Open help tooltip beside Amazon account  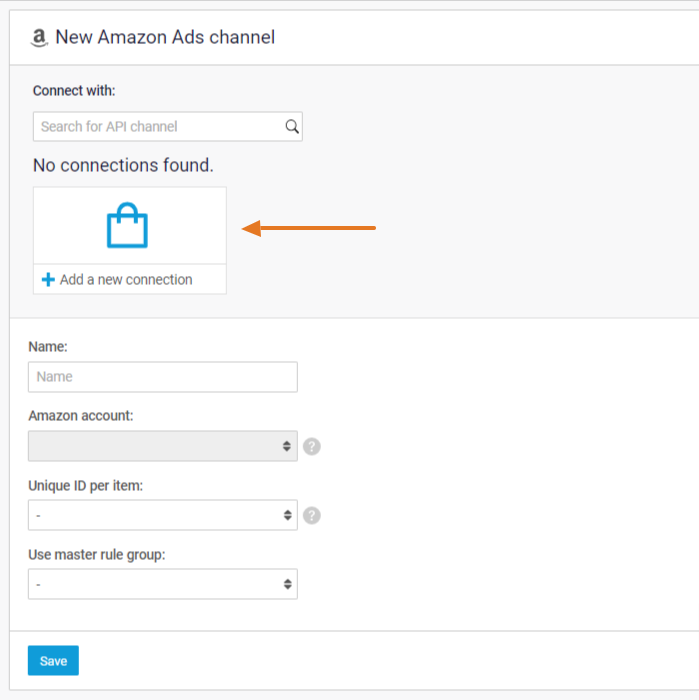[x=312, y=446]
